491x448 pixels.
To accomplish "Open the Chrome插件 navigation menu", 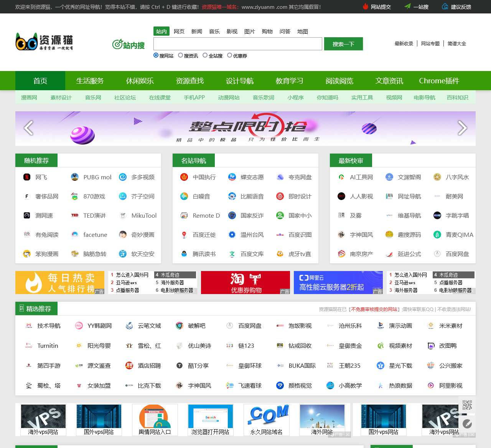I will point(439,81).
